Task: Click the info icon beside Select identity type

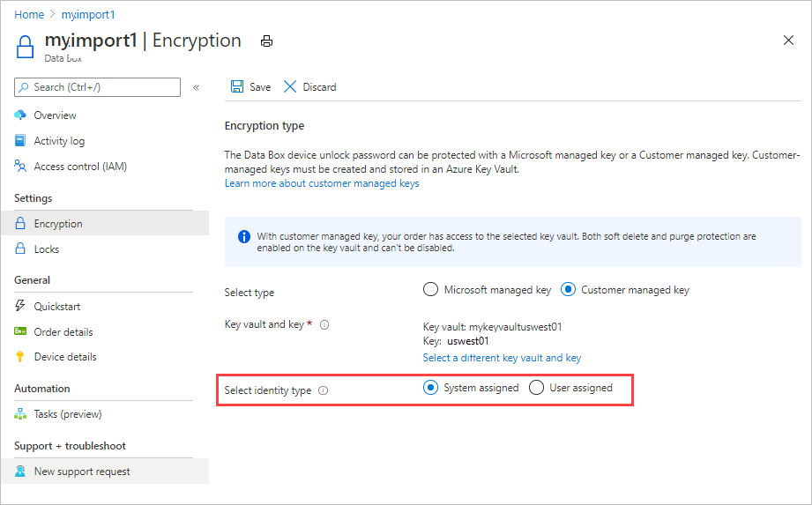Action: (323, 390)
